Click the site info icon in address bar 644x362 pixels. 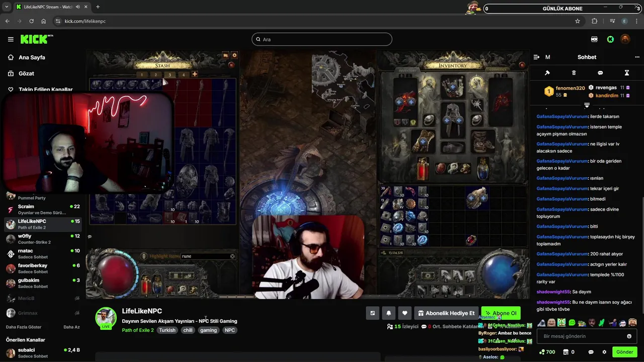coord(58,21)
